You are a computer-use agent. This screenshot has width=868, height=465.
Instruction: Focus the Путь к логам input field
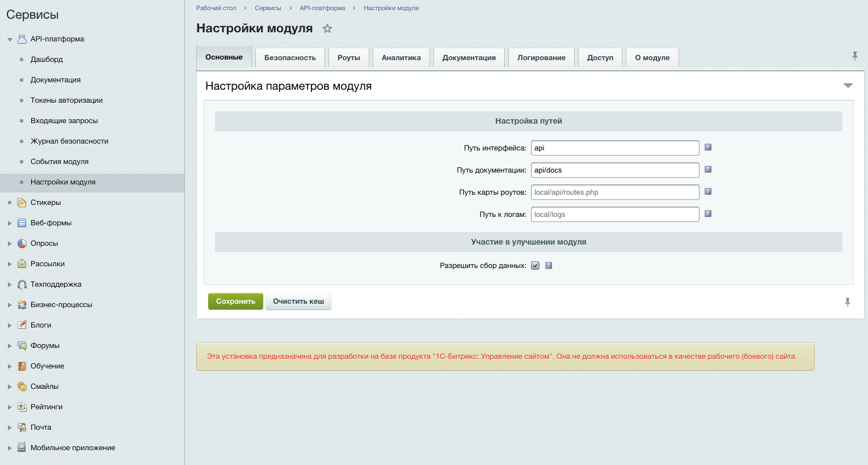[x=615, y=215]
